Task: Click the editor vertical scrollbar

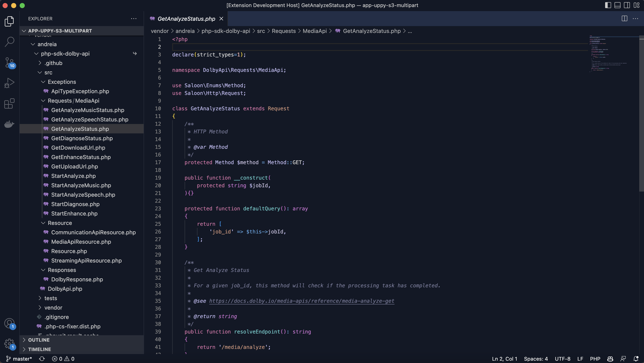Action: [641, 113]
